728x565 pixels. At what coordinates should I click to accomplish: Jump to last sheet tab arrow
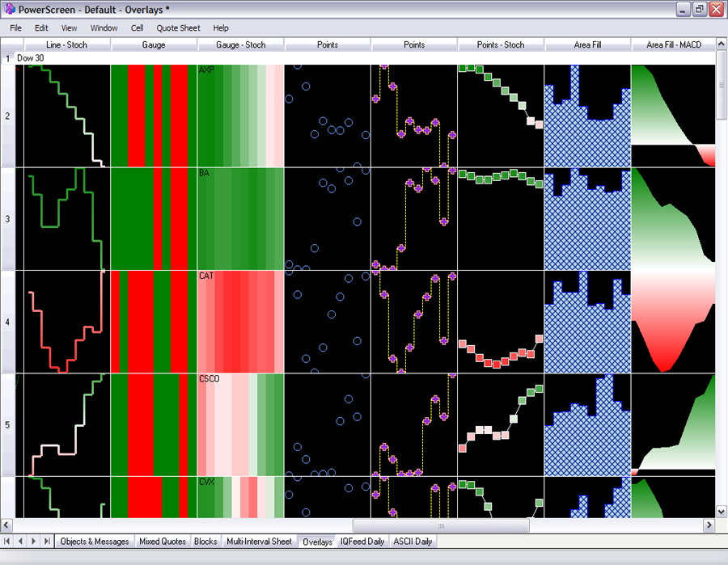pyautogui.click(x=47, y=541)
